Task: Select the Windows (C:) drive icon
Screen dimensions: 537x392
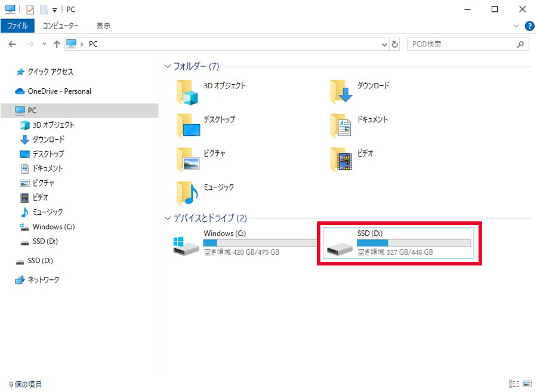Action: 186,245
